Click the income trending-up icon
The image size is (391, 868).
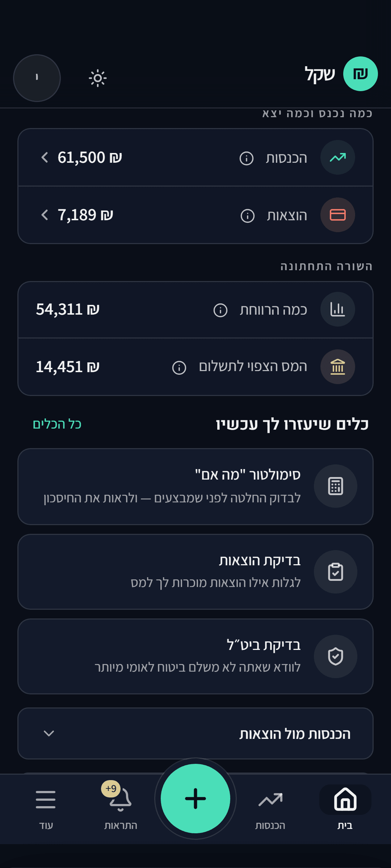338,157
